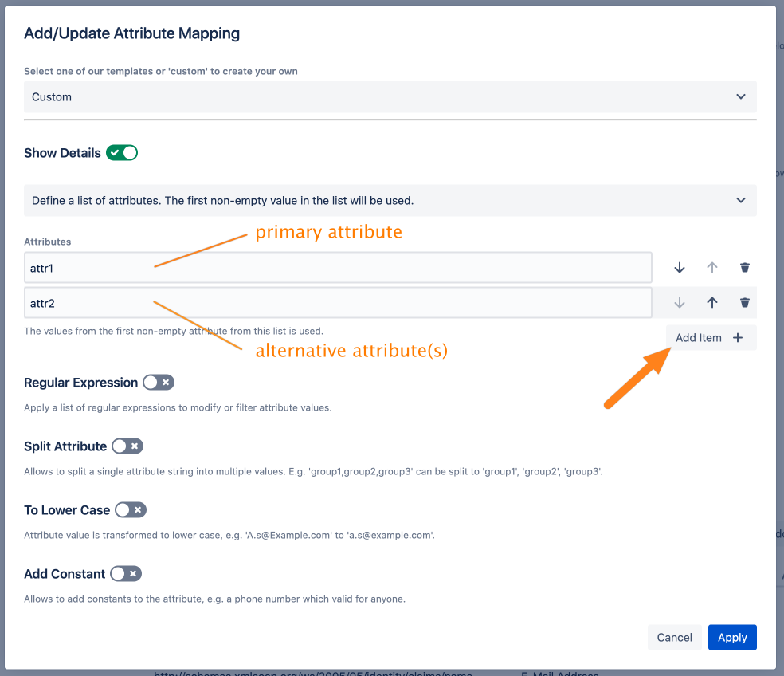Turn off the Show Details toggle

tap(122, 153)
